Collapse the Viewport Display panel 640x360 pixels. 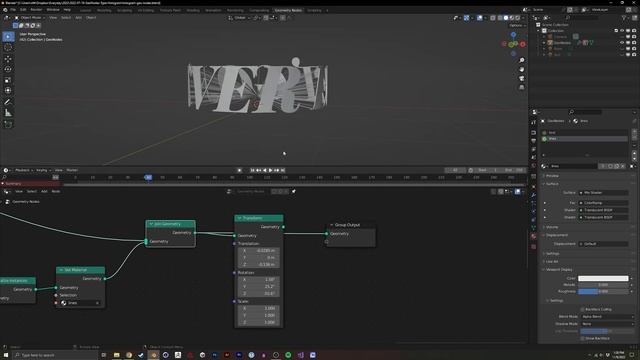tap(558, 270)
